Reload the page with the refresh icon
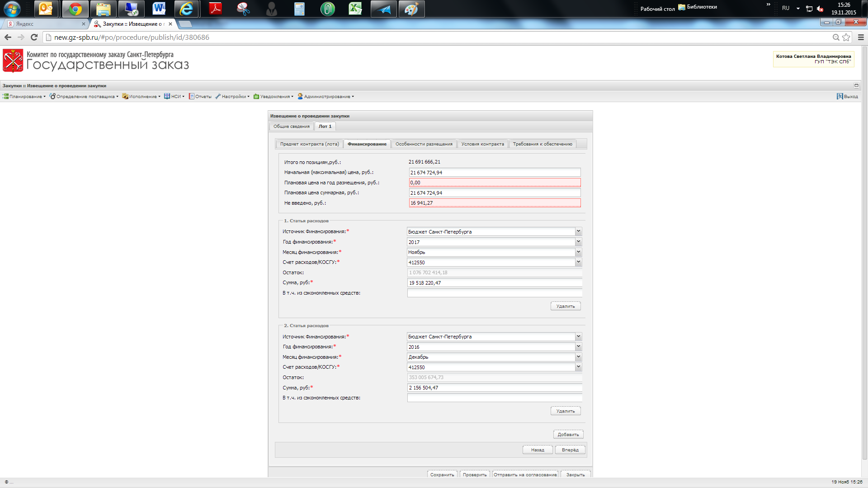 [34, 38]
